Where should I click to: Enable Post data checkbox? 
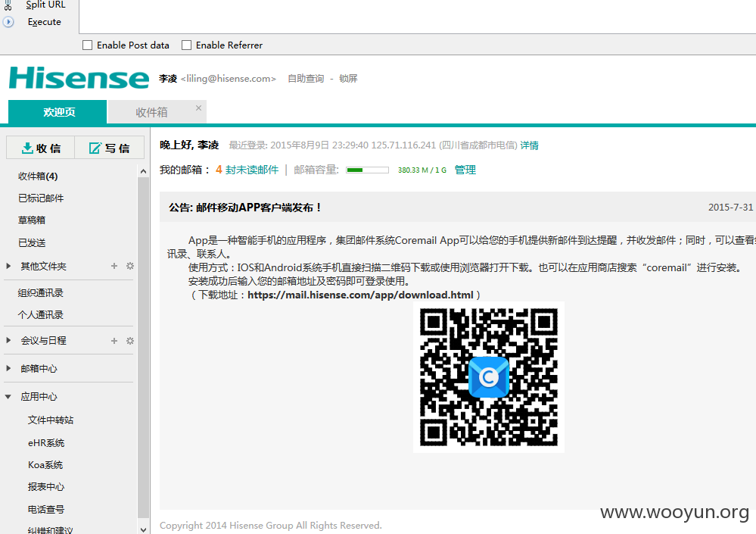(x=87, y=45)
